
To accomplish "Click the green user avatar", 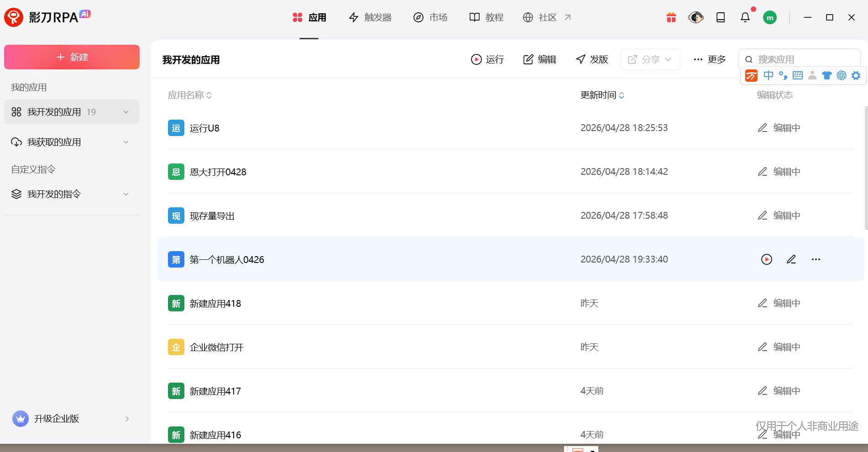I will (x=770, y=18).
